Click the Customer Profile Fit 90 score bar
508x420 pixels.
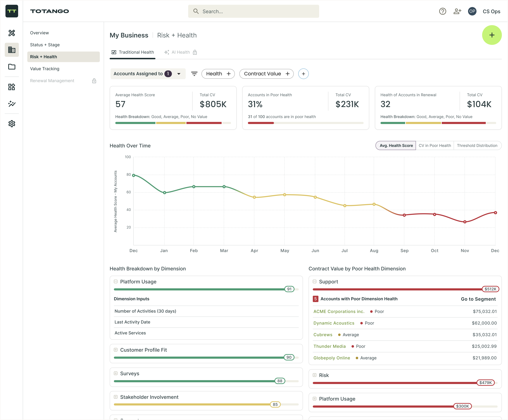click(206, 357)
